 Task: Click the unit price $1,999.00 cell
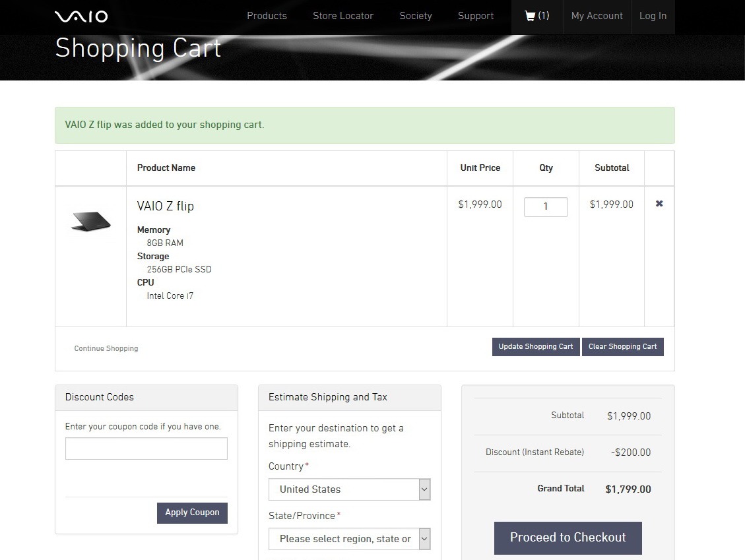click(480, 204)
